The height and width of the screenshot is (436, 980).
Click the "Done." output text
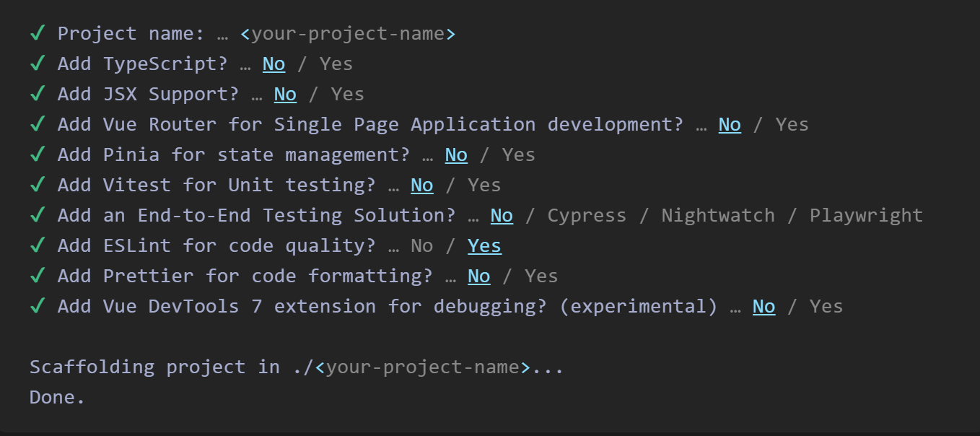(57, 398)
